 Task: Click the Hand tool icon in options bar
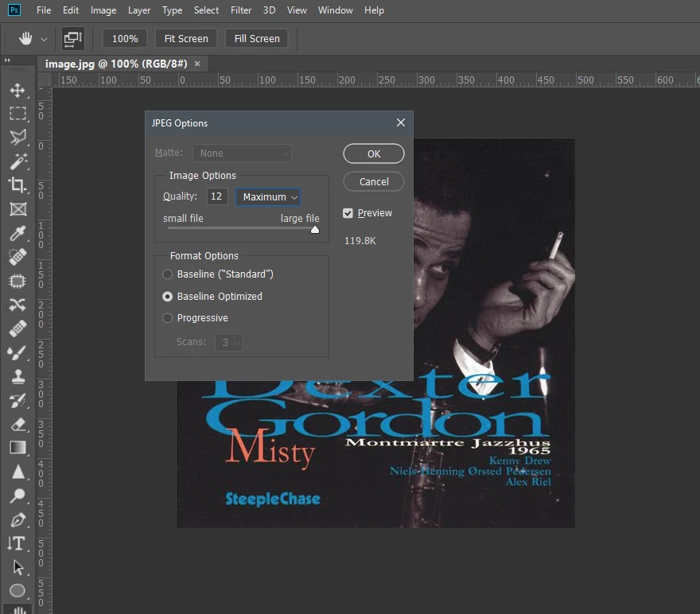(x=25, y=39)
